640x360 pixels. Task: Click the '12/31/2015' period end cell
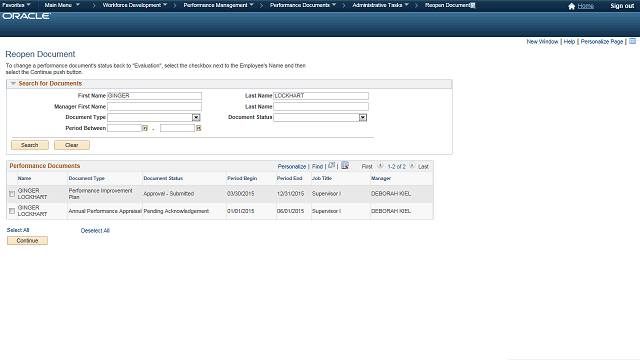290,194
